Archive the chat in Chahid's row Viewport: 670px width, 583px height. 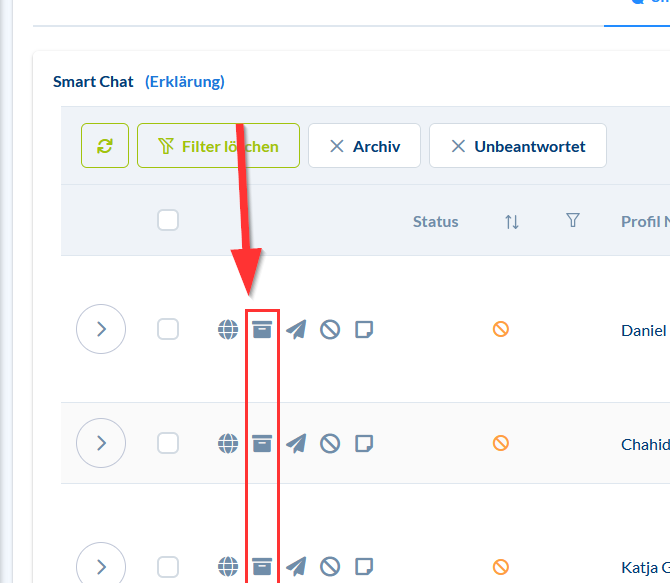coord(262,443)
